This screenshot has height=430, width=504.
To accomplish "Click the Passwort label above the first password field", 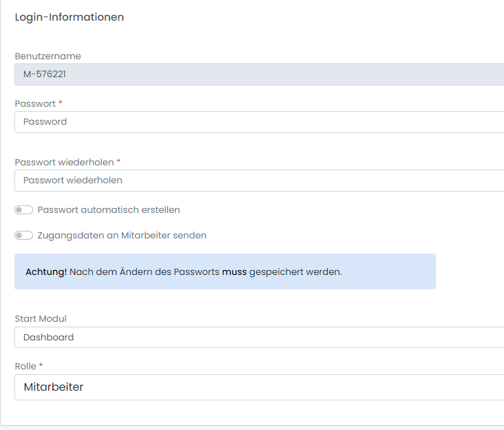I will coord(35,103).
